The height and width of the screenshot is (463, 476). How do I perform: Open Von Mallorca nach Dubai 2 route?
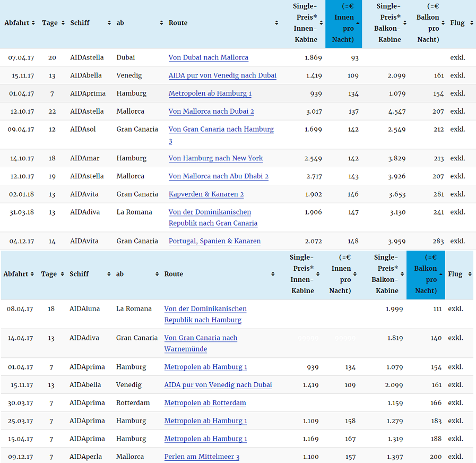pyautogui.click(x=211, y=111)
